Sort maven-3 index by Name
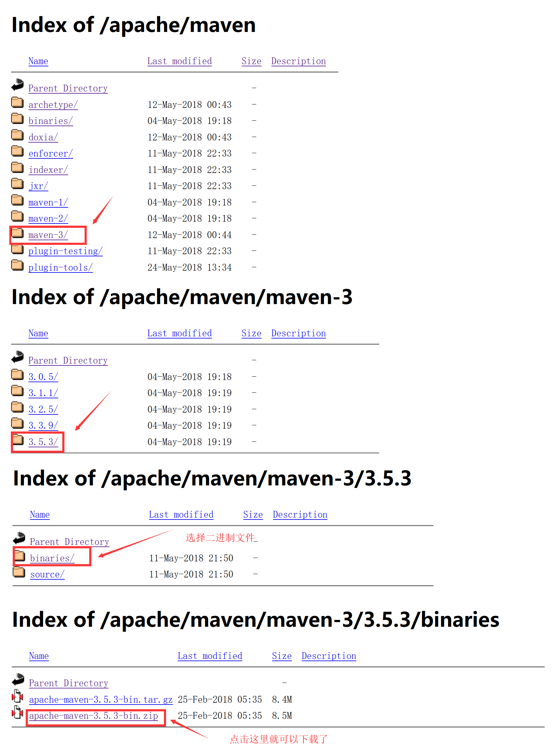Image resolution: width=554 pixels, height=756 pixels. 38,334
